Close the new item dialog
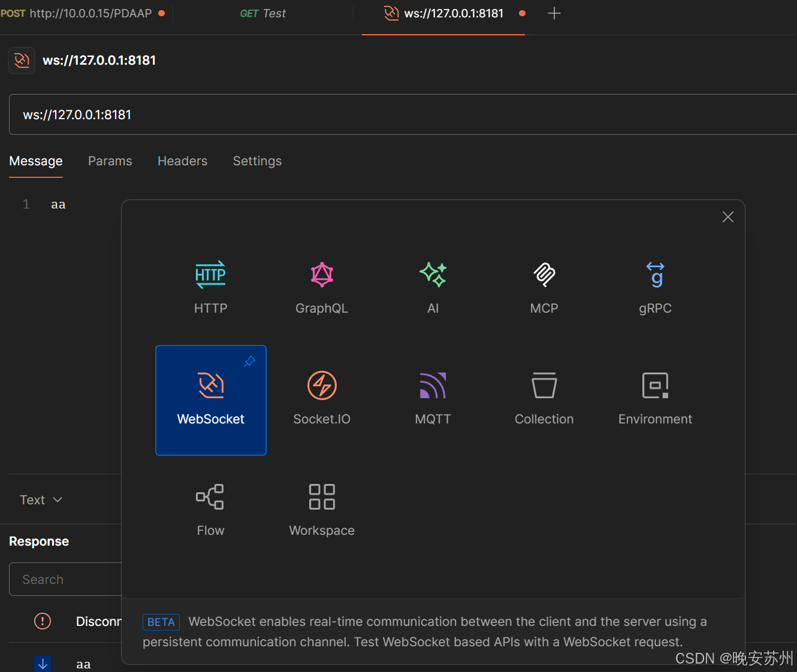 tap(727, 217)
